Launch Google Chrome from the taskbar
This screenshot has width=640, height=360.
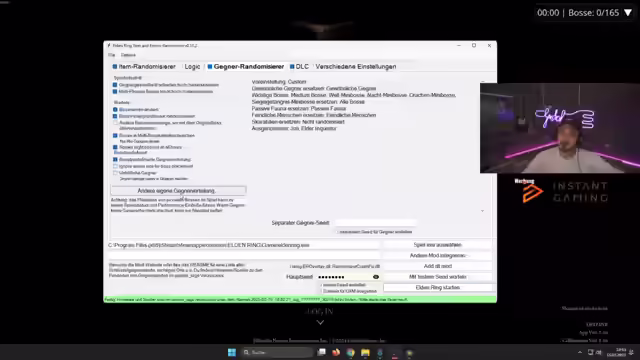[351, 352]
